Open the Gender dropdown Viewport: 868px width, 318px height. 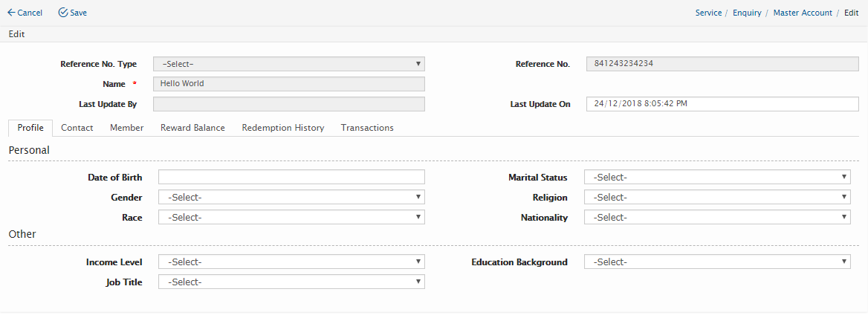click(291, 197)
